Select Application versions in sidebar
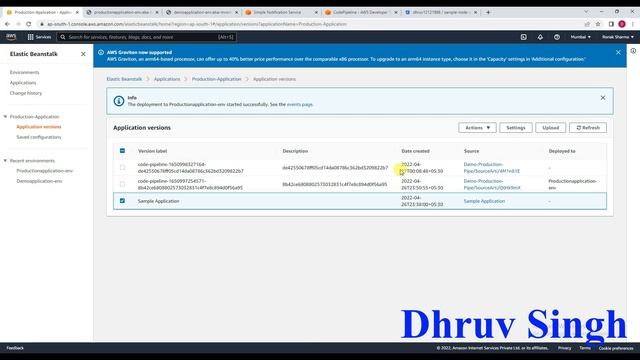 click(x=39, y=127)
